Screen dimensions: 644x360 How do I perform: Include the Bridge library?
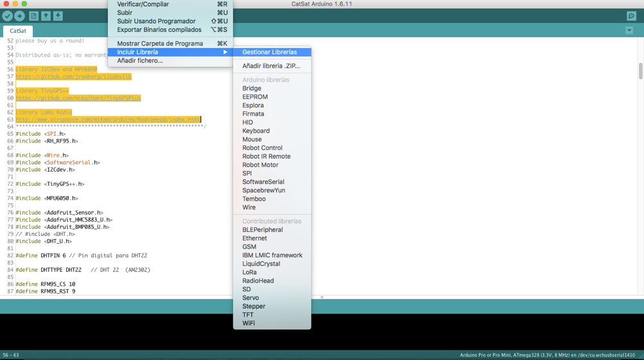tap(272, 88)
